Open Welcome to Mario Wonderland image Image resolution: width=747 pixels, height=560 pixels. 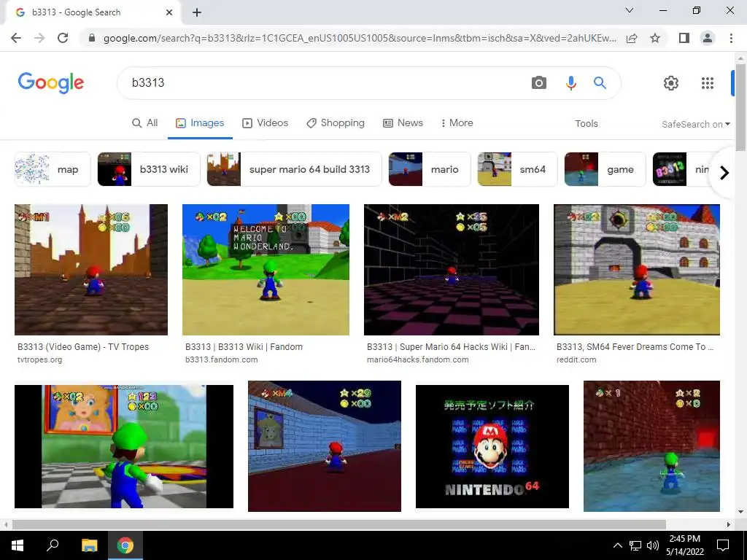[266, 270]
